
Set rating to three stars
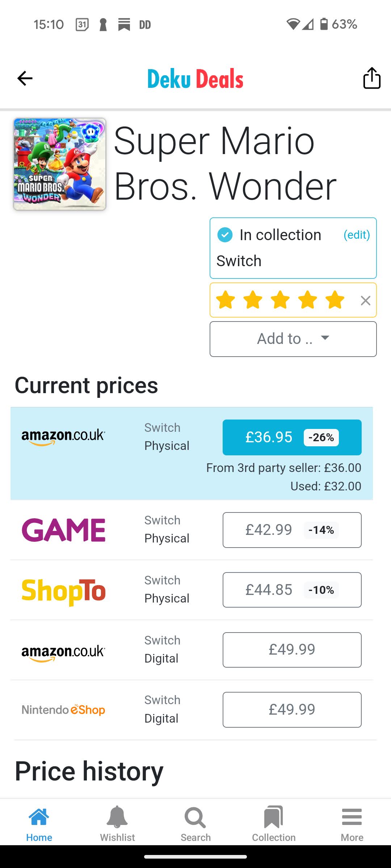click(281, 300)
